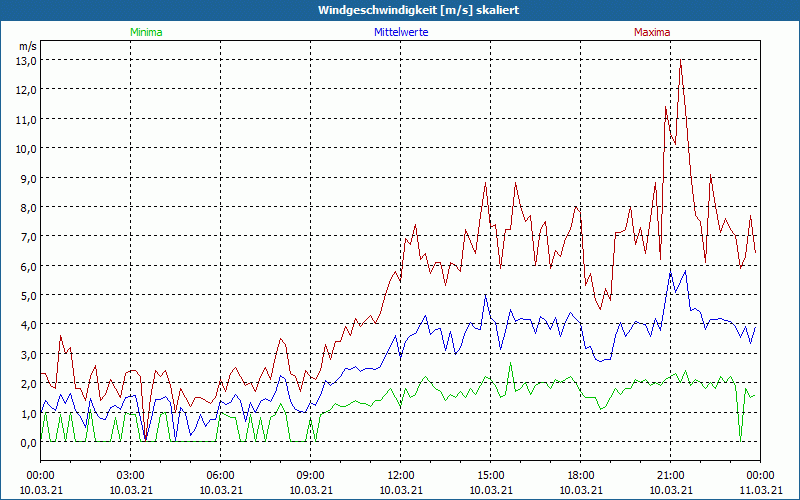Viewport: 800px width, 500px height.
Task: Click the 5,0 y-axis value
Action: 27,295
